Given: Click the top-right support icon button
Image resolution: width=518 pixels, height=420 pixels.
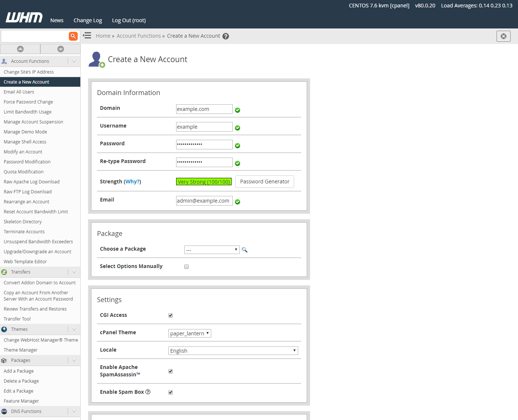Looking at the screenshot, I should click(503, 36).
